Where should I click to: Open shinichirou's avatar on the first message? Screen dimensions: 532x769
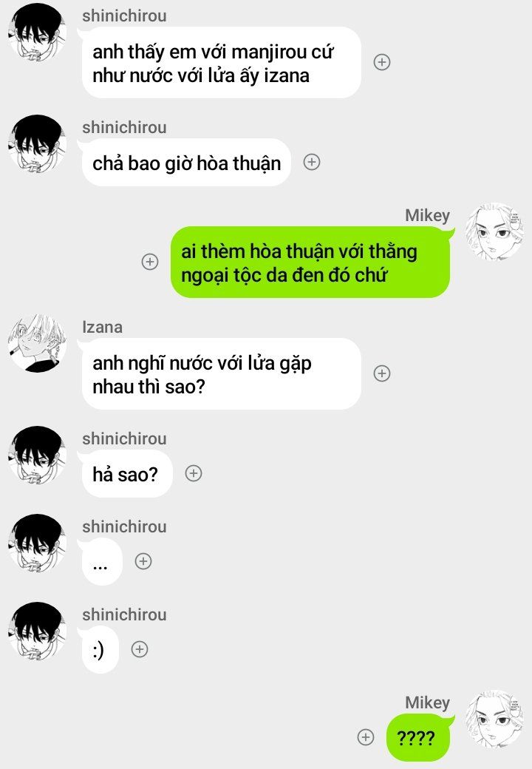(38, 33)
